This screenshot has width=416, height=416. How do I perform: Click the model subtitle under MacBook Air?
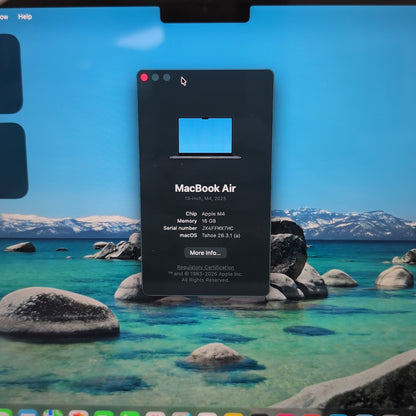tap(205, 198)
